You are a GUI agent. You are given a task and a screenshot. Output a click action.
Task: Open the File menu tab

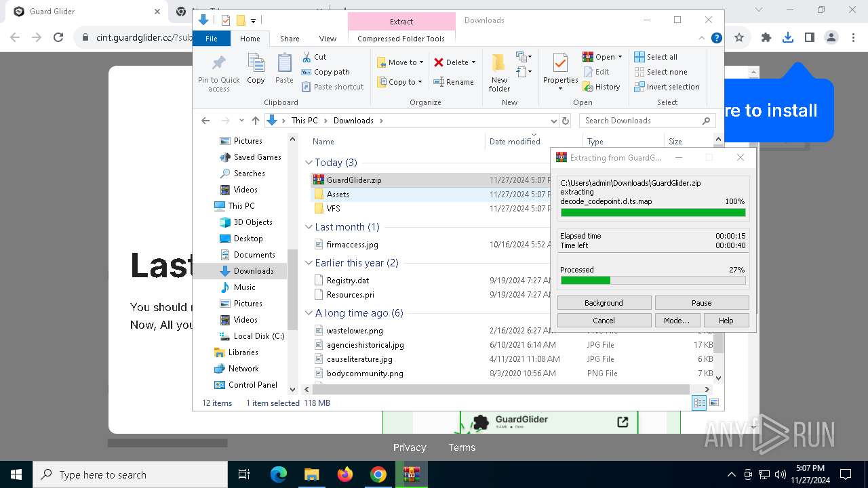pos(212,39)
